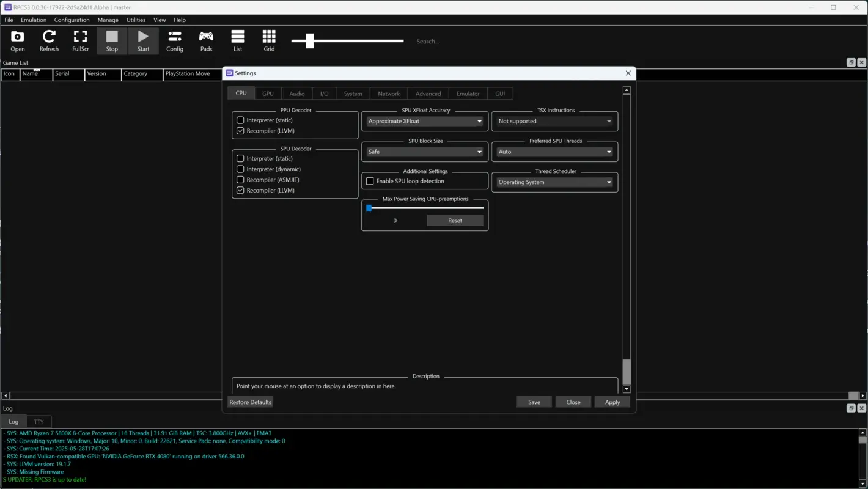The image size is (868, 489).
Task: Open the Preferred SPU Threads dropdown
Action: point(554,152)
